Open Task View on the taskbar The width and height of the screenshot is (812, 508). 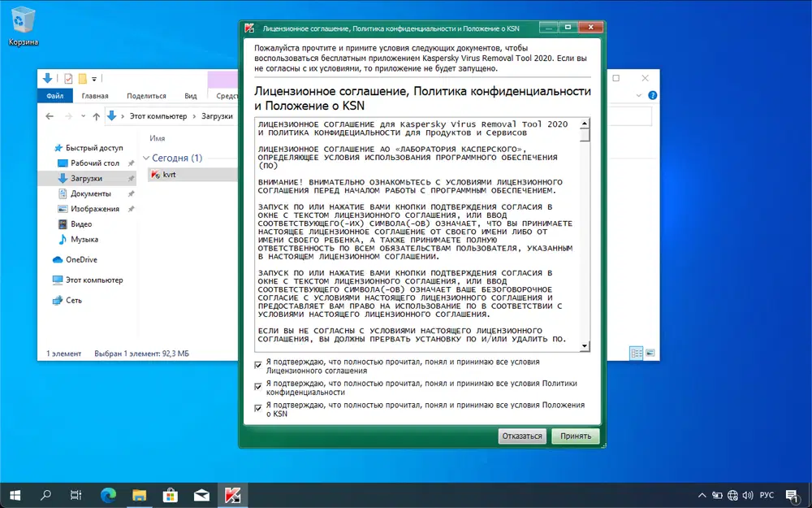click(x=76, y=496)
